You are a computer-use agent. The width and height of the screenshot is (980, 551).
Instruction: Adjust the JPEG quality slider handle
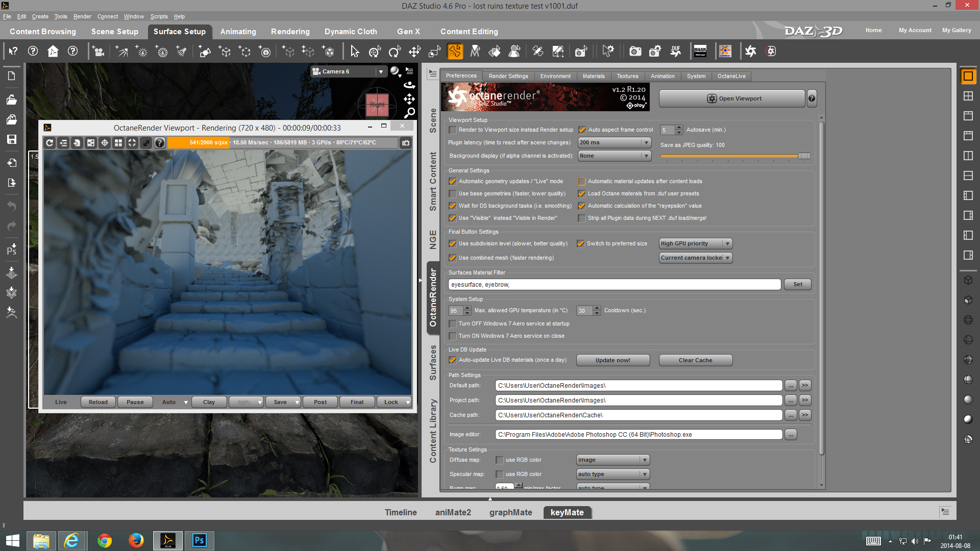click(803, 156)
